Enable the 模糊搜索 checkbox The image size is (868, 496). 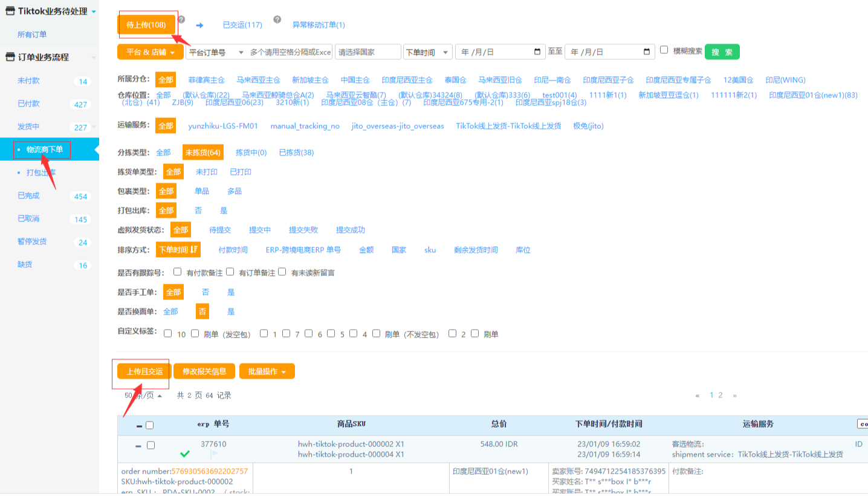click(x=664, y=50)
